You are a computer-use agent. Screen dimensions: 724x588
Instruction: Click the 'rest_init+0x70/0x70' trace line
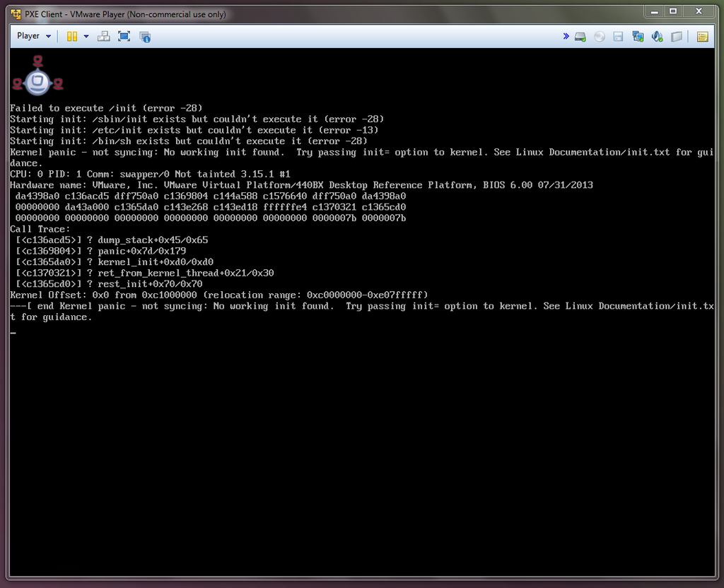tap(109, 284)
